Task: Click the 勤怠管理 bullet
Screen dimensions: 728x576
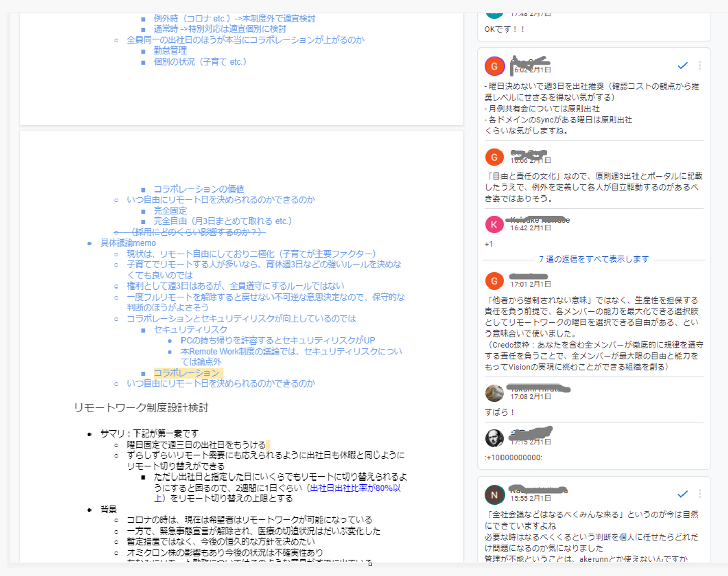Action: [x=170, y=51]
